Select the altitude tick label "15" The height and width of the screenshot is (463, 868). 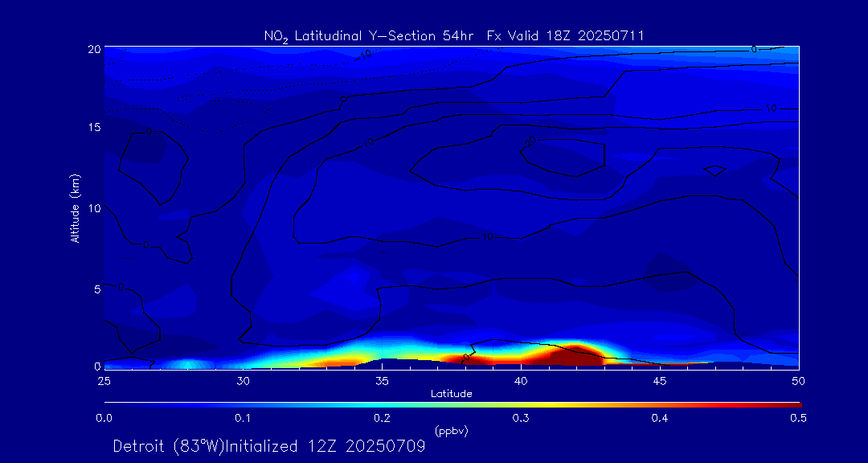[95, 127]
